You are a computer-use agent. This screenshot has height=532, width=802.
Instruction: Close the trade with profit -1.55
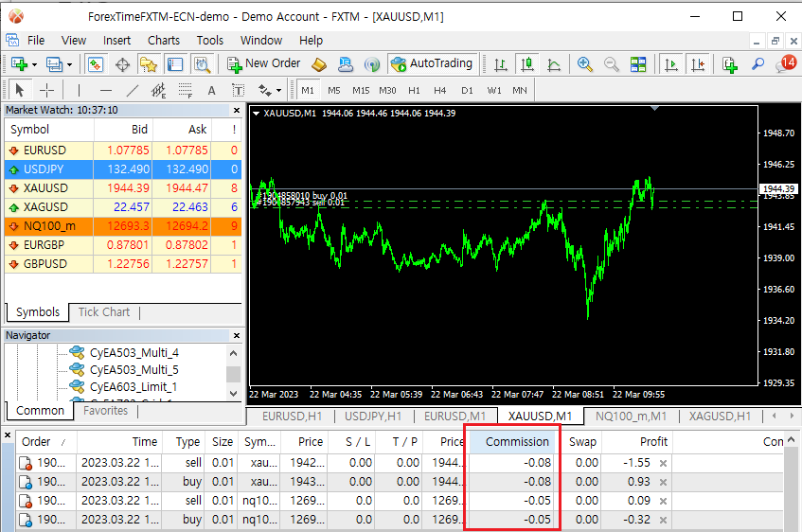pos(663,464)
